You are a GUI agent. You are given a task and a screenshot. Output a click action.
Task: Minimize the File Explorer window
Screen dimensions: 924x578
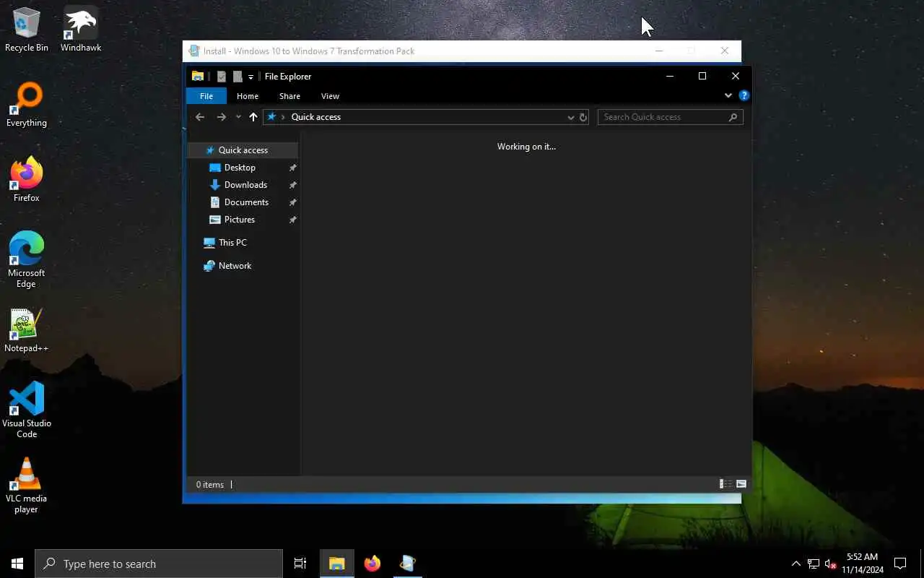tap(669, 76)
